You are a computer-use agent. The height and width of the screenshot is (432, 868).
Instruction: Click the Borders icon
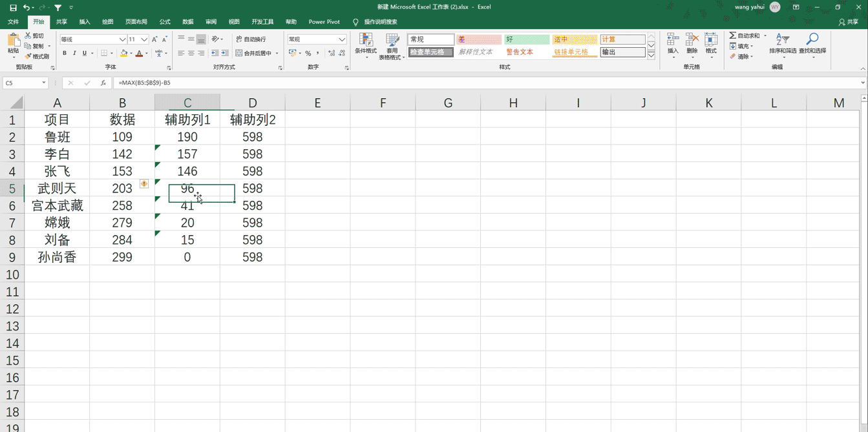coord(104,53)
